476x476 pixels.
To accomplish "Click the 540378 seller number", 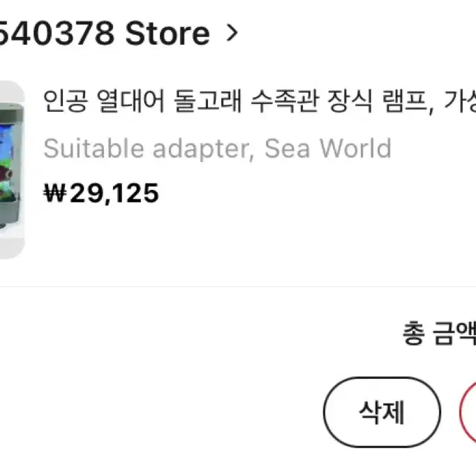I will pos(57,33).
